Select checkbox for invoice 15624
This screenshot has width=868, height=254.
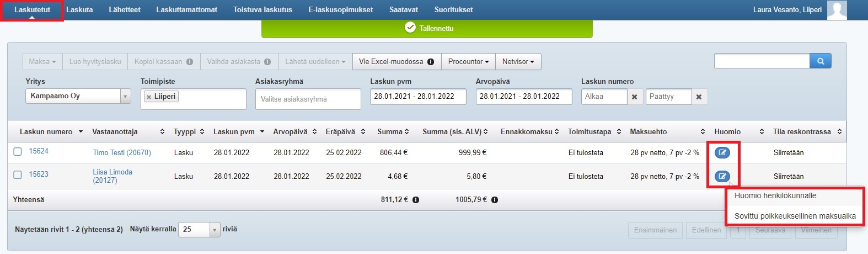(18, 152)
